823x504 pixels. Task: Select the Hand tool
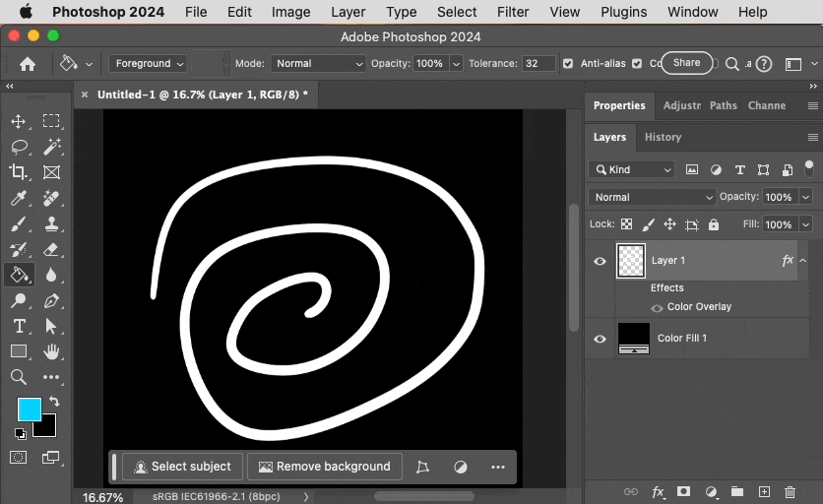click(x=51, y=351)
